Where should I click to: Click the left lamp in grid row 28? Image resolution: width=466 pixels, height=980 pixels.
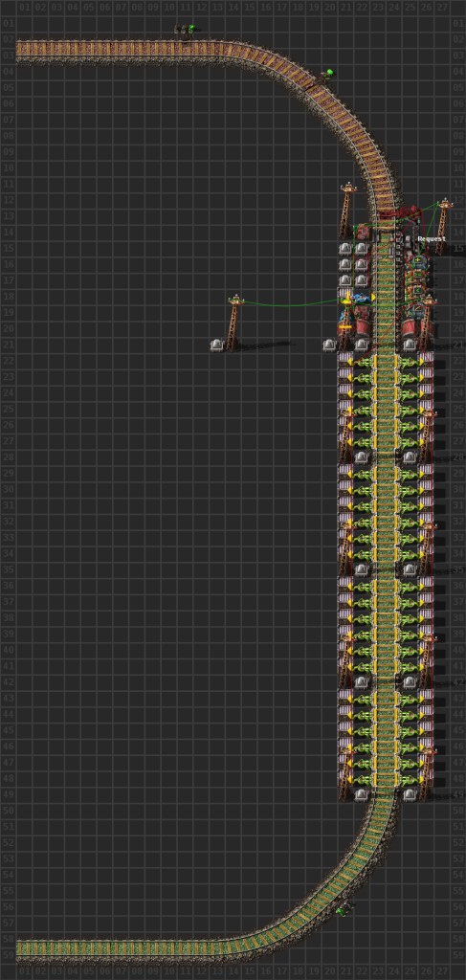tap(362, 457)
